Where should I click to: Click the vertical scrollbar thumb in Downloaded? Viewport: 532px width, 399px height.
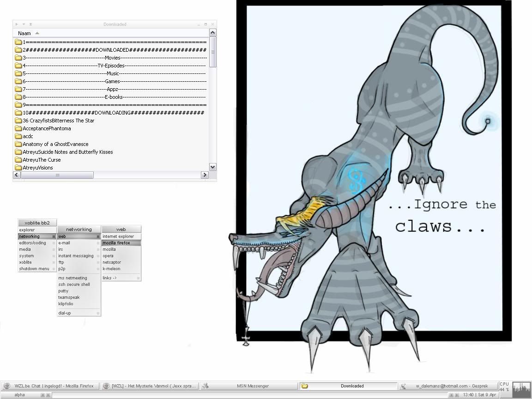(213, 52)
